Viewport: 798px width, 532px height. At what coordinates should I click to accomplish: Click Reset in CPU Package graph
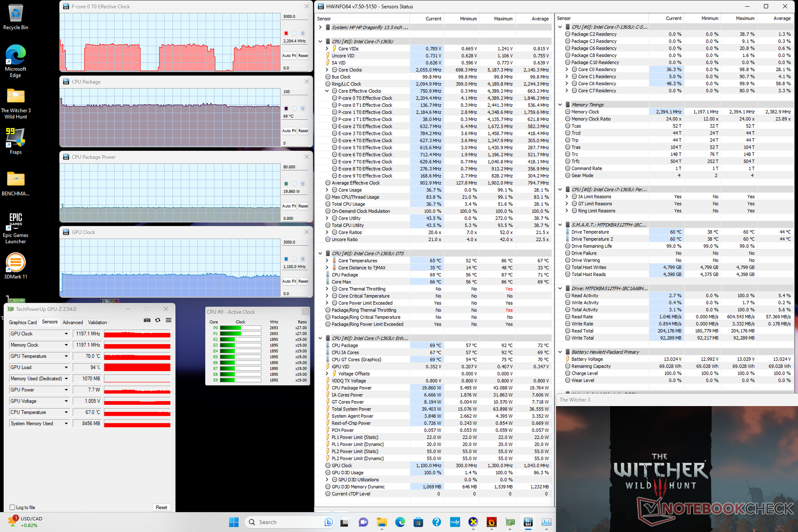[x=303, y=131]
